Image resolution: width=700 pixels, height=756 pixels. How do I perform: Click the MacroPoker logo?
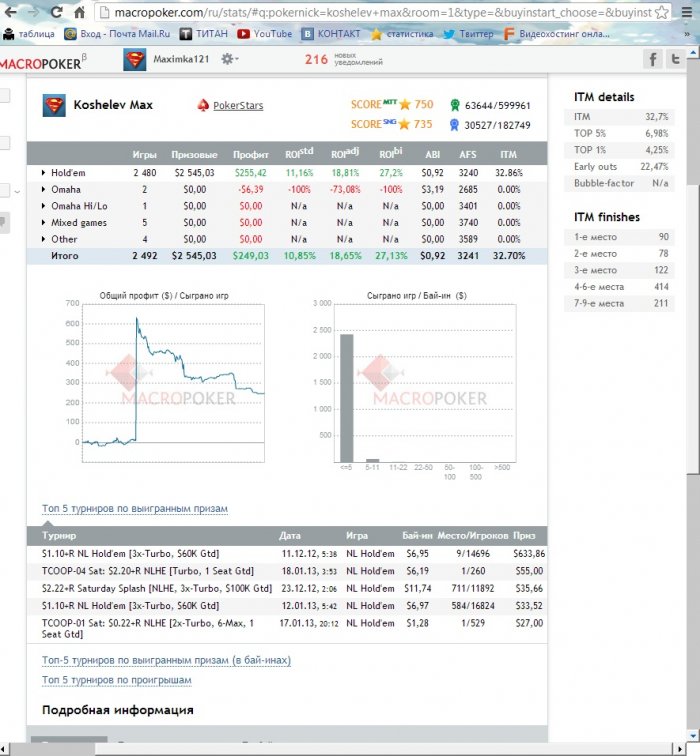[43, 62]
